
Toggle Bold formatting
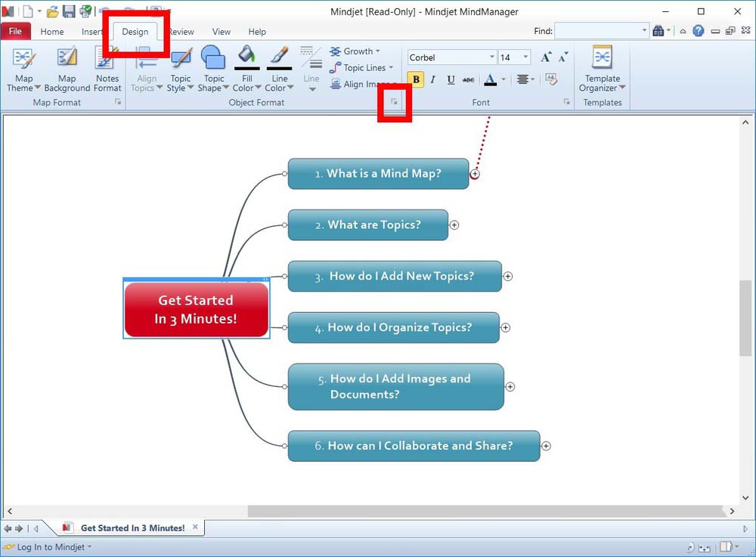tap(415, 79)
